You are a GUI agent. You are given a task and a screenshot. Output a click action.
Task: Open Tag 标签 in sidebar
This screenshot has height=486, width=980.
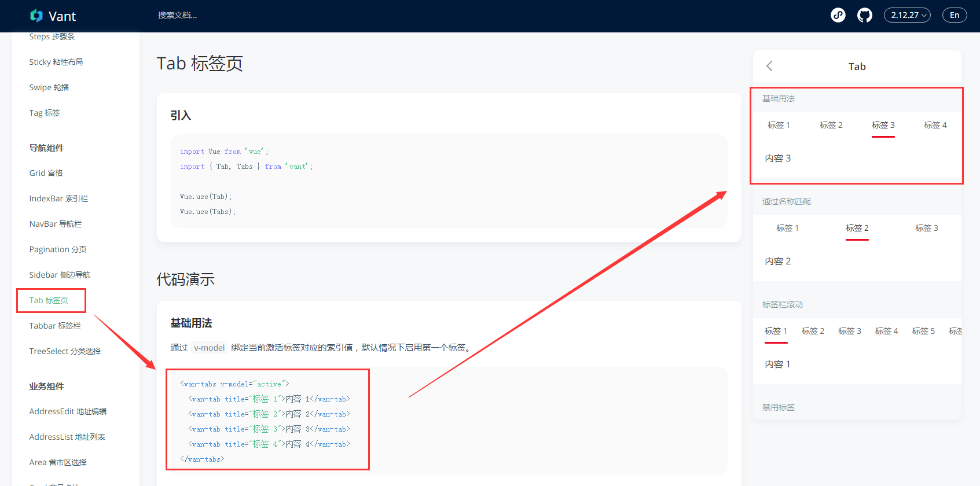[45, 113]
